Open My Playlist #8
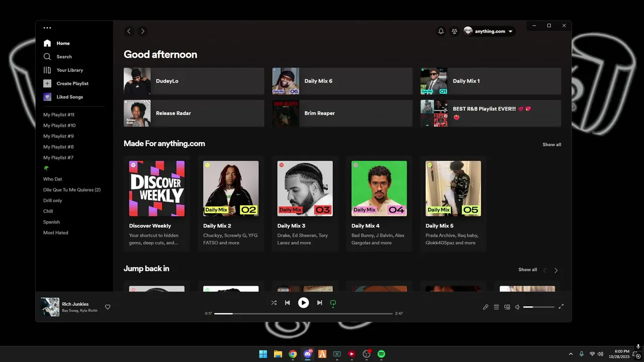The width and height of the screenshot is (644, 362). (x=58, y=147)
